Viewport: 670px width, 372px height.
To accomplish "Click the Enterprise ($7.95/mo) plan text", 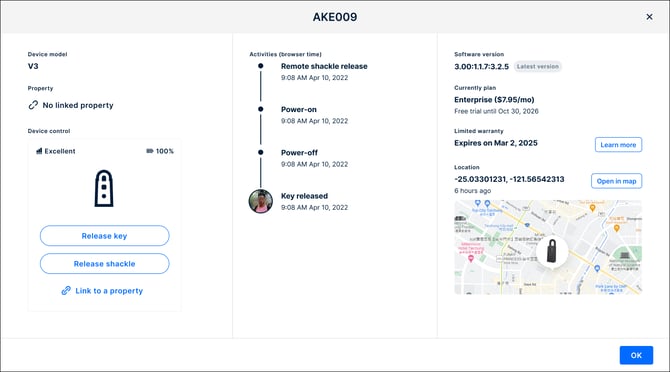I will point(494,100).
